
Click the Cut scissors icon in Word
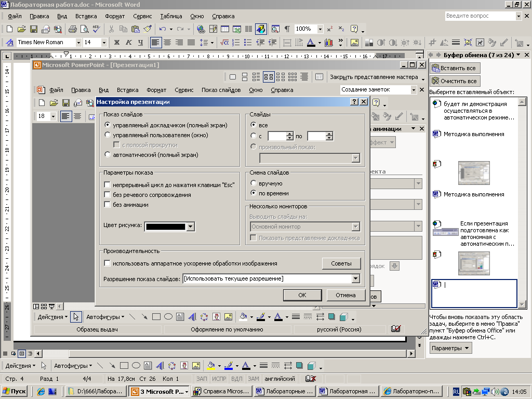point(111,29)
